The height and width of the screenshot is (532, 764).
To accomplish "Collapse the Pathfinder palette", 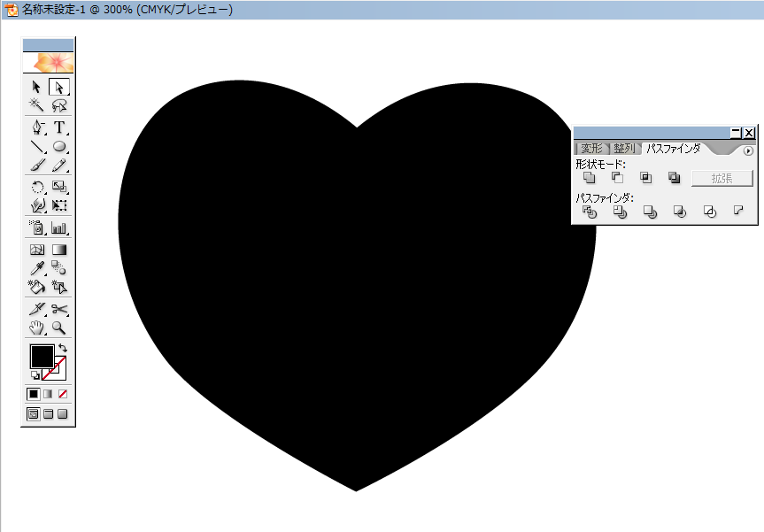I will (x=736, y=133).
